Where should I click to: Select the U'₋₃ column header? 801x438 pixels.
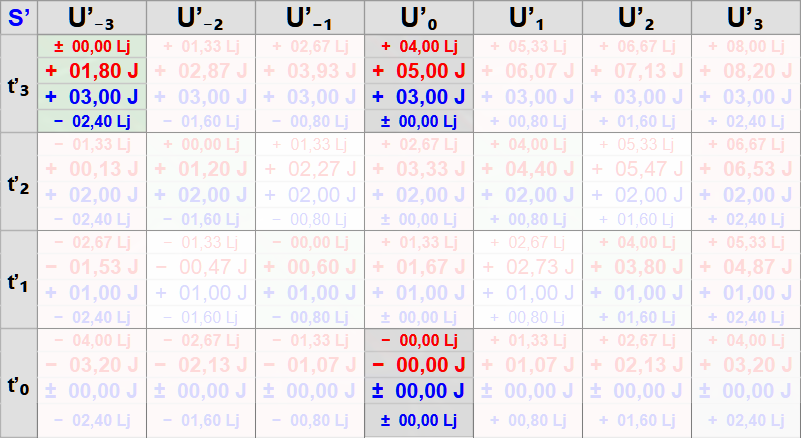coord(92,17)
